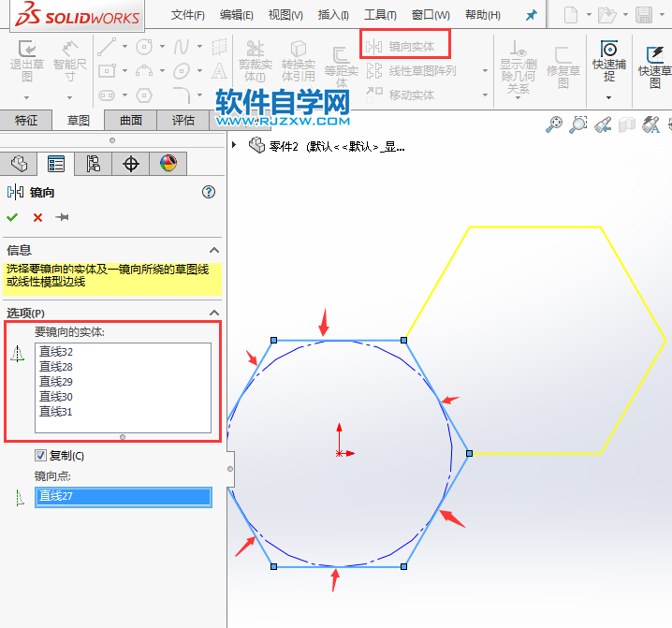672x628 pixels.
Task: Open the DimXpertManager crosshair tab
Action: pos(131,164)
